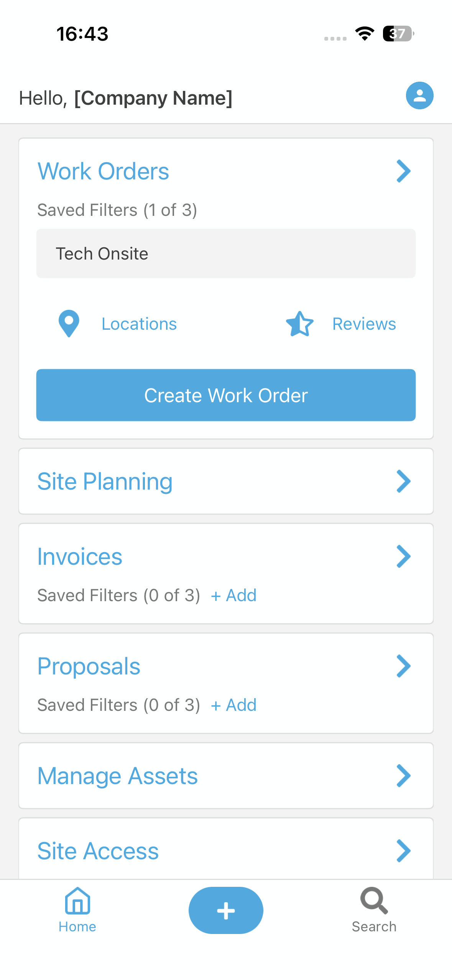The height and width of the screenshot is (980, 452).
Task: Open the Reviews link
Action: pos(364,324)
